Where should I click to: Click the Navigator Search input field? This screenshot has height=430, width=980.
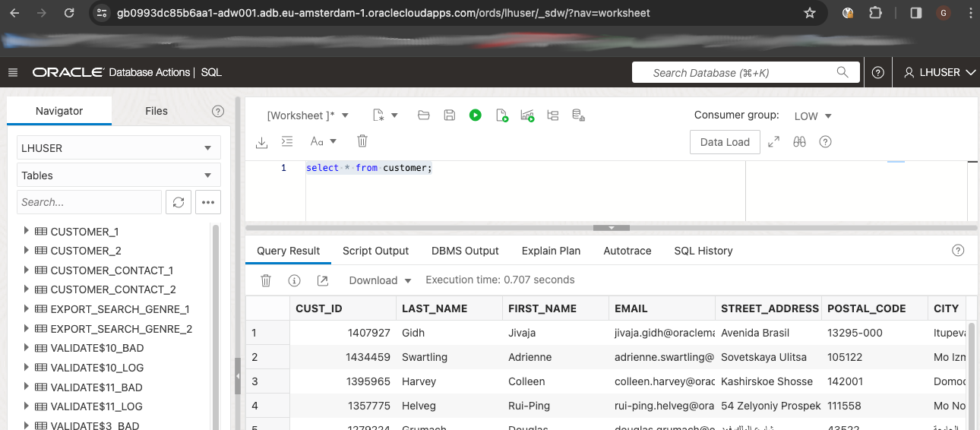(x=89, y=202)
